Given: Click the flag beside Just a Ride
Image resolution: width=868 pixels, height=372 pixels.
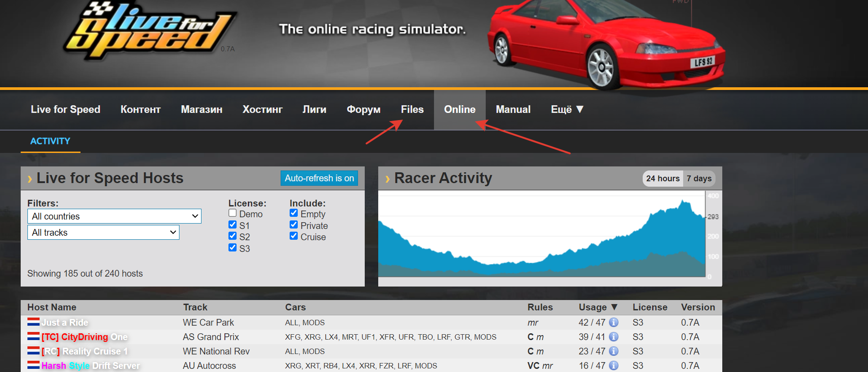Looking at the screenshot, I should 33,322.
